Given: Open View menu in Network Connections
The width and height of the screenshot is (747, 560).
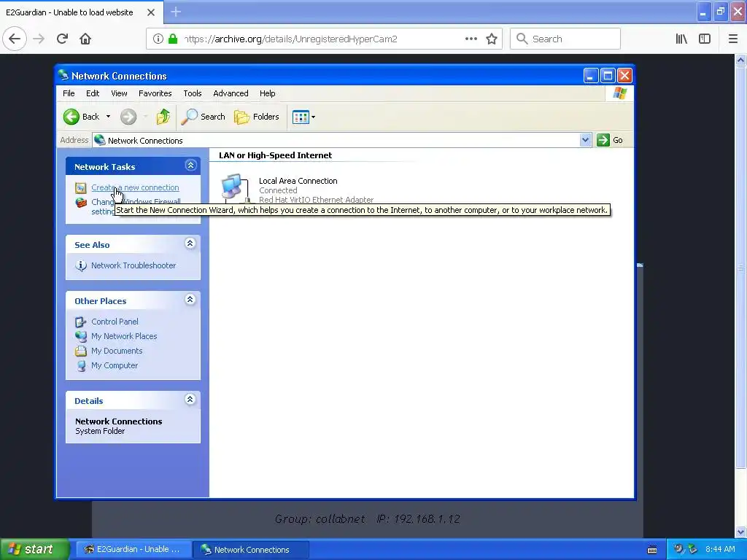Looking at the screenshot, I should tap(119, 93).
